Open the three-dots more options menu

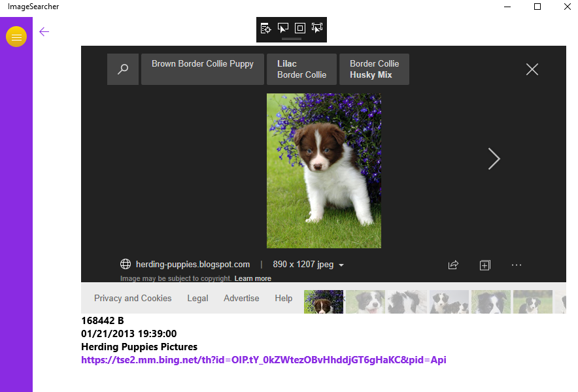pyautogui.click(x=517, y=265)
